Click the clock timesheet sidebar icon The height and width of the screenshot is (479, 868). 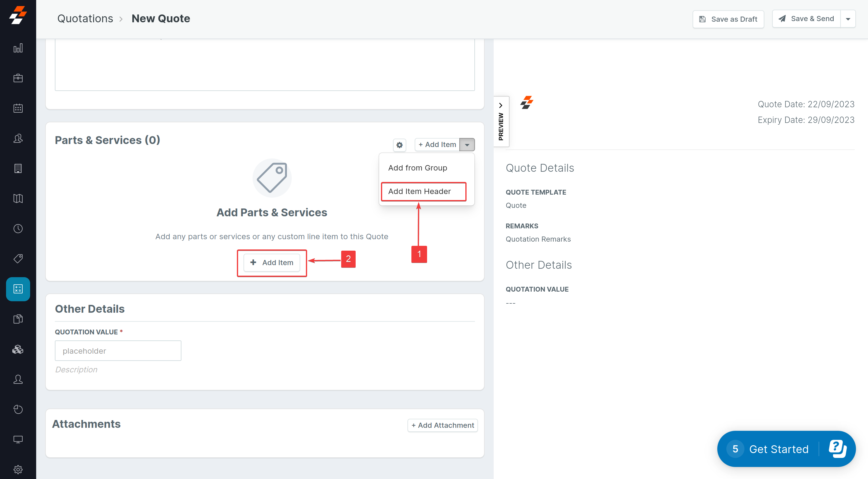tap(18, 229)
